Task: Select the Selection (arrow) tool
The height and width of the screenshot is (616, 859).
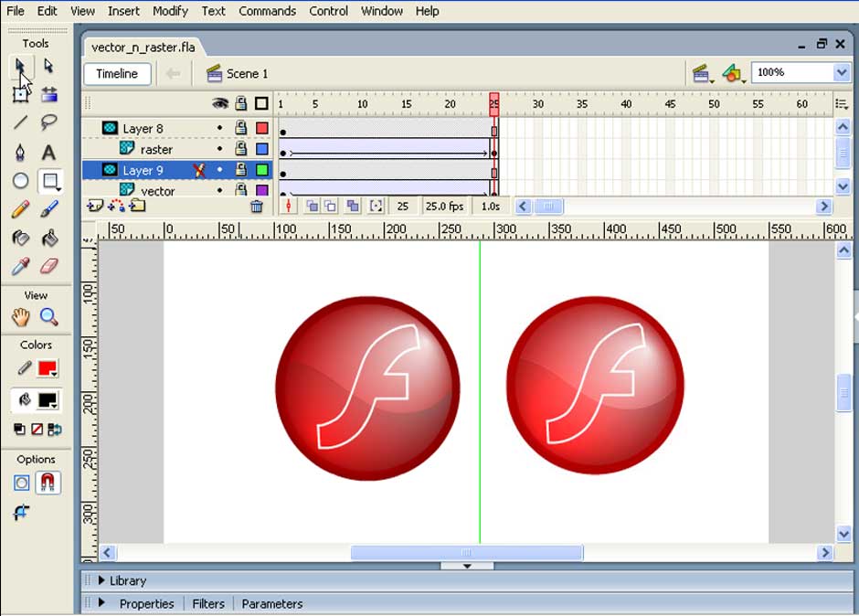Action: pos(21,67)
